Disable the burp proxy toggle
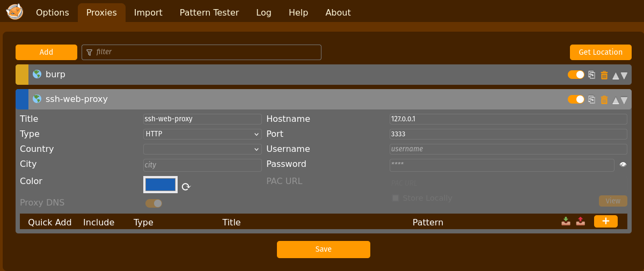 point(576,75)
